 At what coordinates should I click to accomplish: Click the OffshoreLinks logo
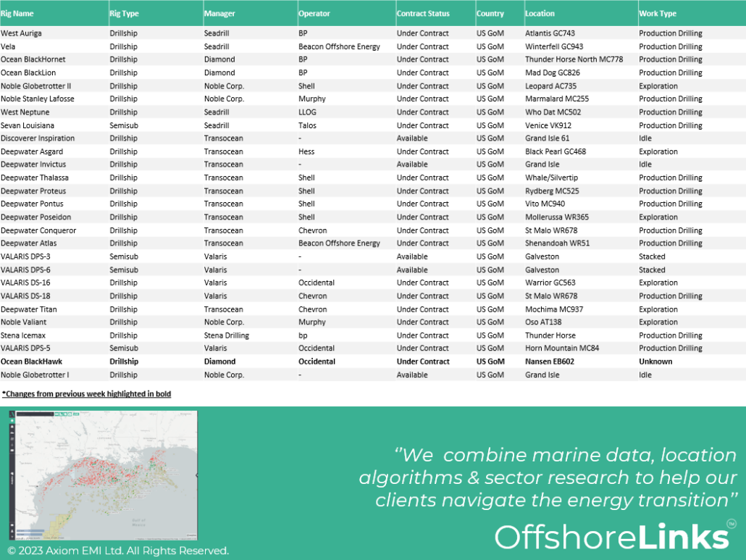pos(612,536)
